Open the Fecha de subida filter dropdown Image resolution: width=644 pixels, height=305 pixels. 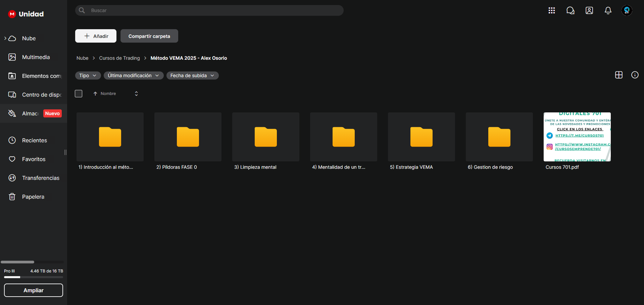[193, 75]
